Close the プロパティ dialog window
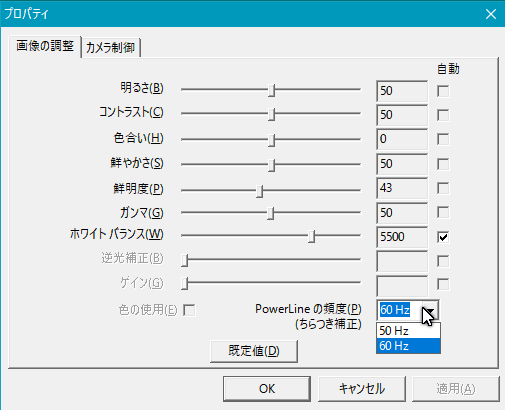This screenshot has width=505, height=410. click(x=491, y=14)
